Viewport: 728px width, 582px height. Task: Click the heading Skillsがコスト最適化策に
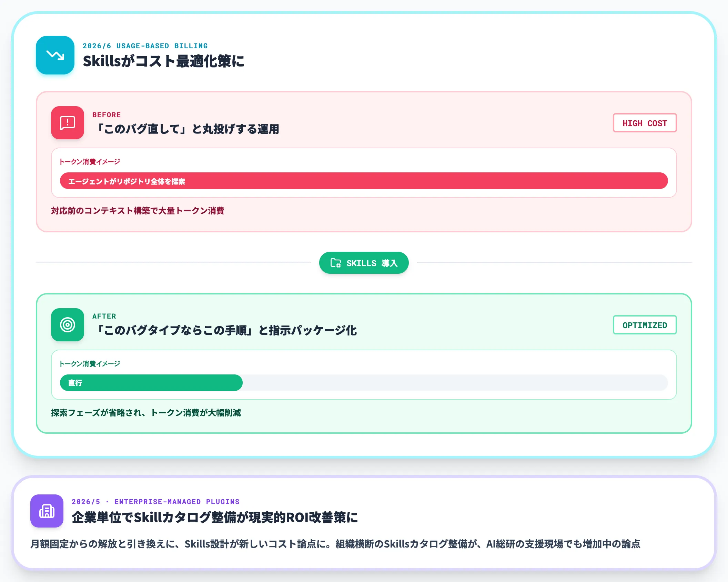(164, 61)
